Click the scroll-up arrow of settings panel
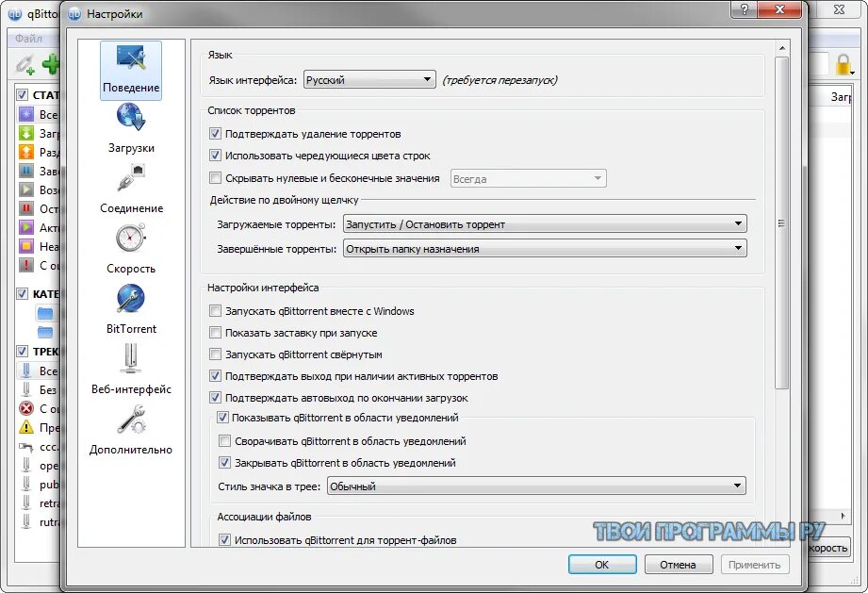The image size is (868, 593). tap(781, 49)
